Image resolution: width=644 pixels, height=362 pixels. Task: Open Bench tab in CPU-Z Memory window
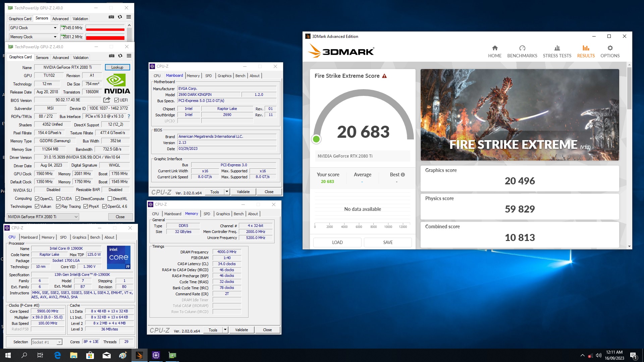(238, 214)
